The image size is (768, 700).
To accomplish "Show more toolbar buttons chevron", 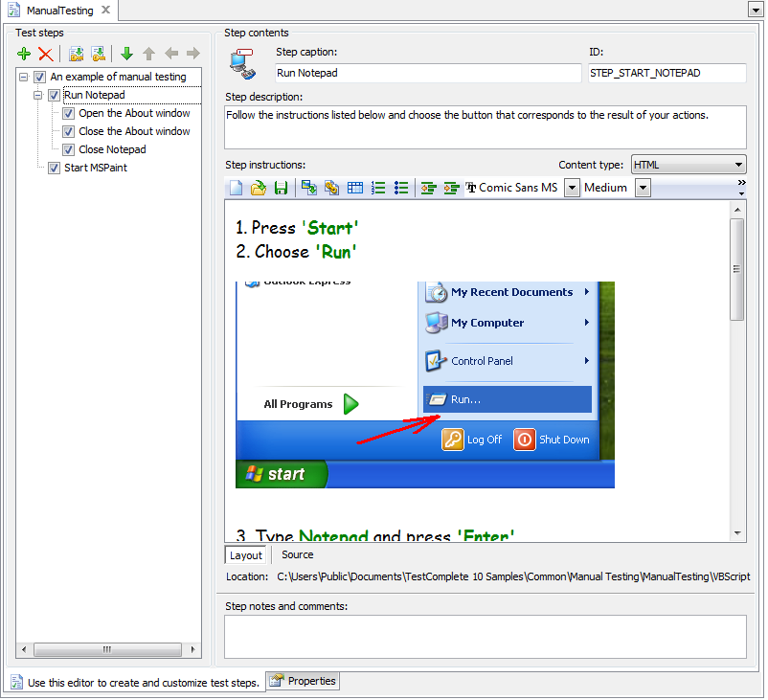I will pyautogui.click(x=741, y=187).
